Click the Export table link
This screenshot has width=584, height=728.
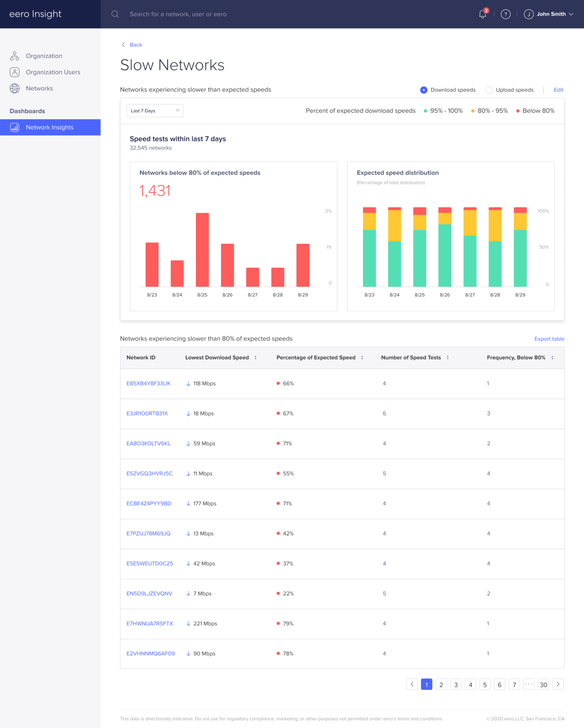549,339
